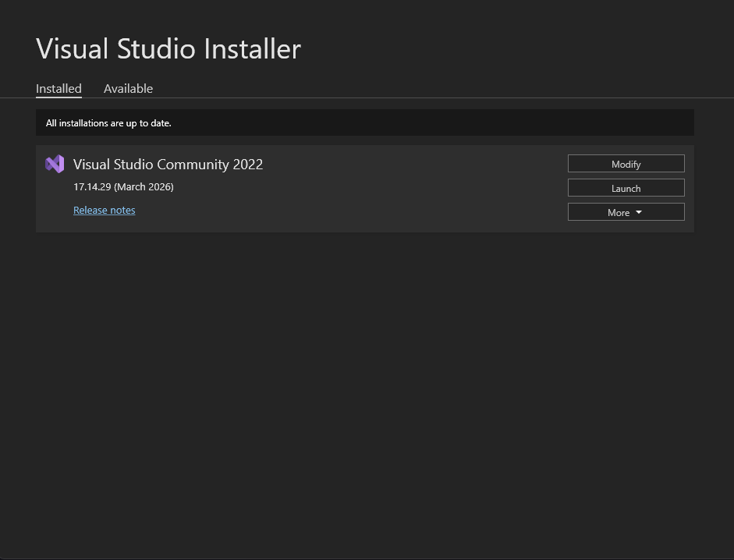Click the up-to-date status banner
The width and height of the screenshot is (734, 560).
364,122
